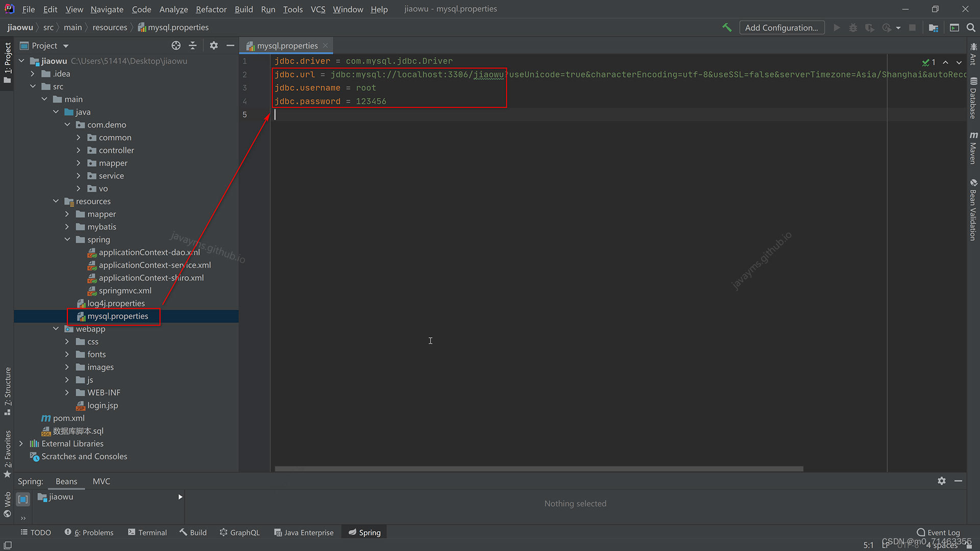Viewport: 980px width, 551px height.
Task: Collapse the spring resources folder
Action: click(x=67, y=240)
